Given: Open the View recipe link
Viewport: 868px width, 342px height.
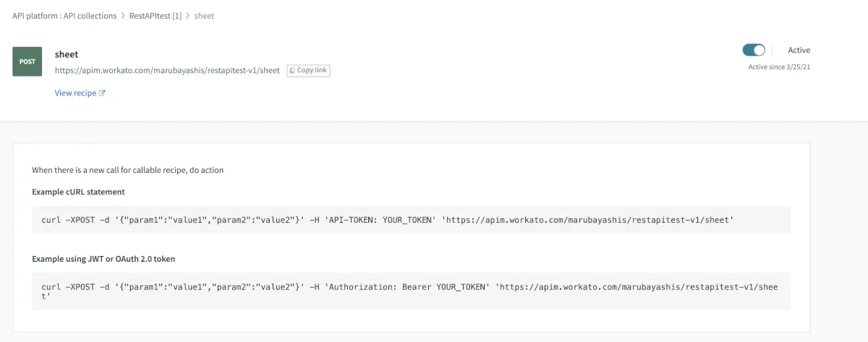Looking at the screenshot, I should 75,93.
